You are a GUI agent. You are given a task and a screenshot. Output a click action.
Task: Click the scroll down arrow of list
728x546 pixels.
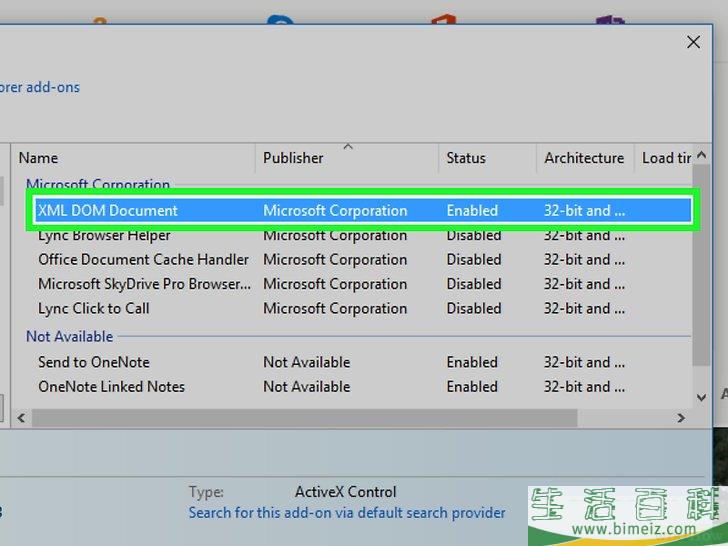pyautogui.click(x=702, y=397)
